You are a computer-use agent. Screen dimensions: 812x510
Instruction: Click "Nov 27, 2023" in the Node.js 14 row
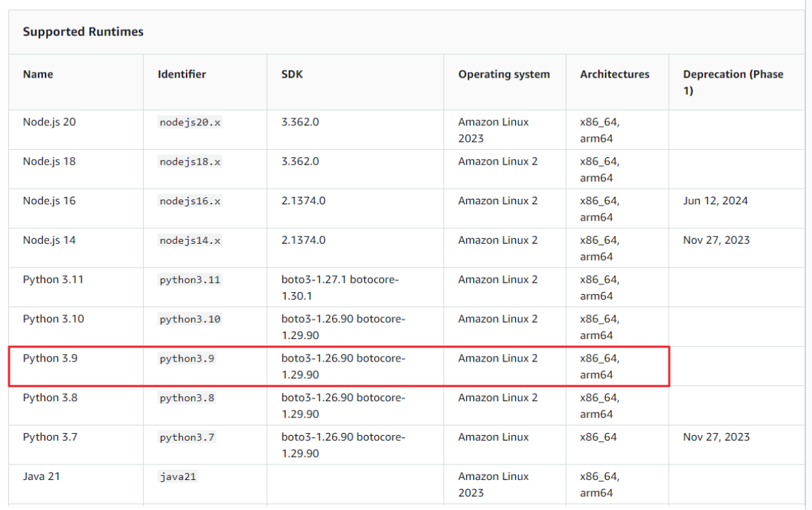[717, 240]
